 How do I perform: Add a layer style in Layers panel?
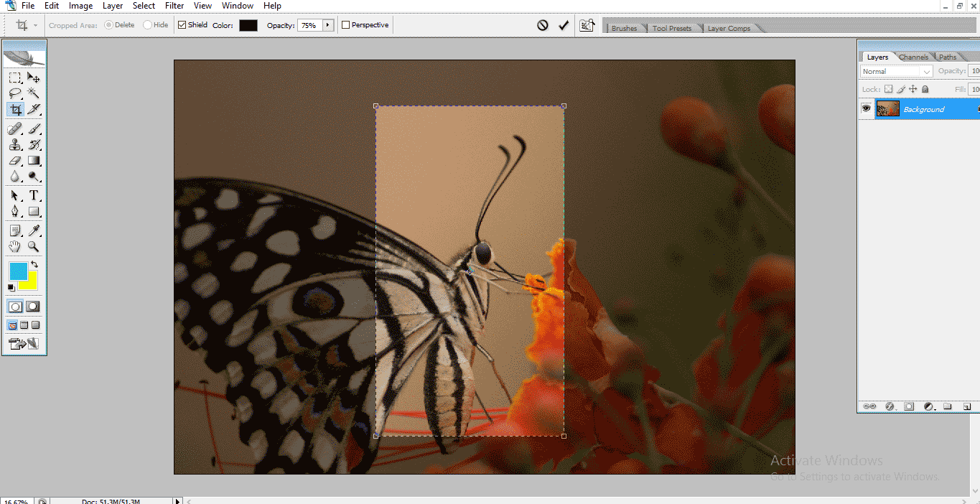[890, 406]
